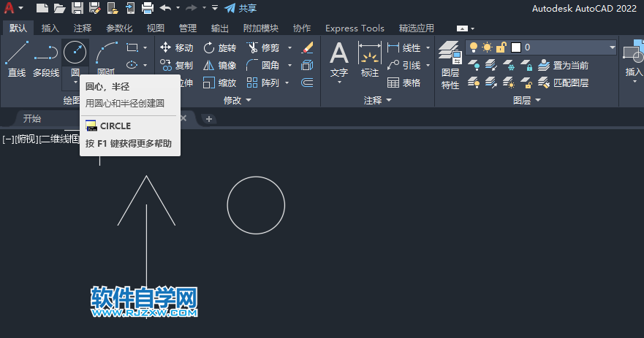
Task: Expand the Array (阵列) dropdown arrow
Action: (x=287, y=83)
